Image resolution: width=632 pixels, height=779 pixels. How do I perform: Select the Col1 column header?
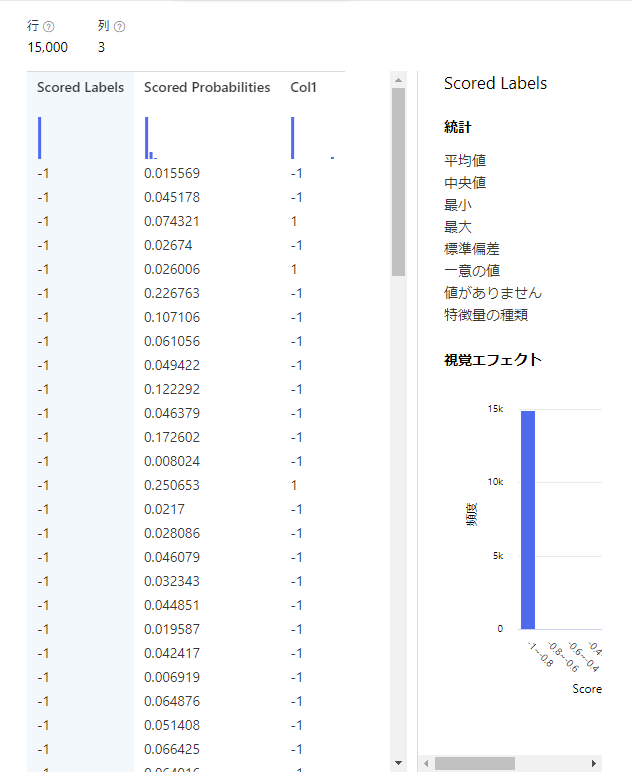point(303,87)
